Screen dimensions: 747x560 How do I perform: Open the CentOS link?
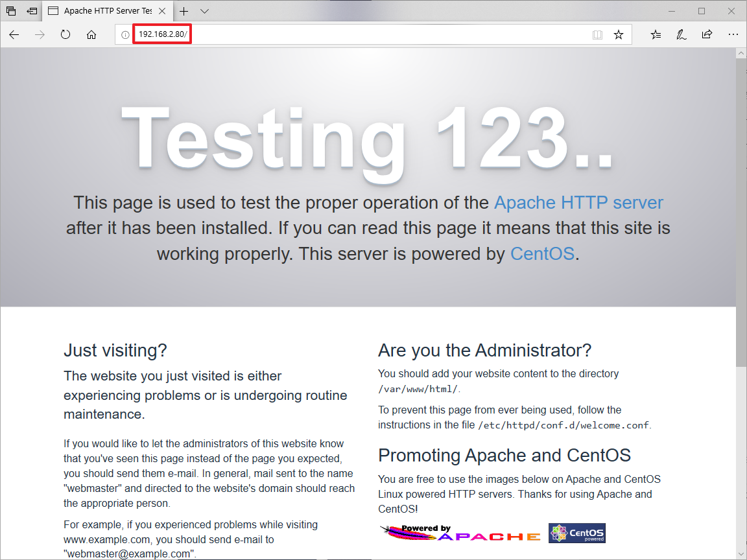(x=542, y=254)
